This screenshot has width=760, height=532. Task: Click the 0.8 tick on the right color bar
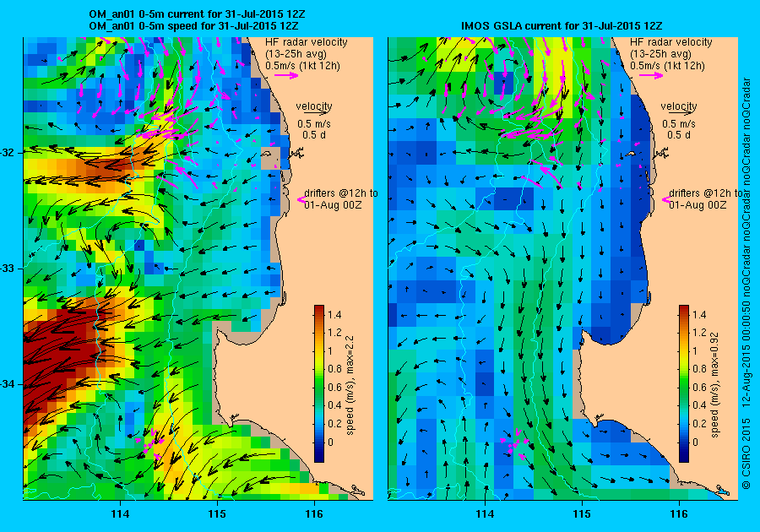699,369
